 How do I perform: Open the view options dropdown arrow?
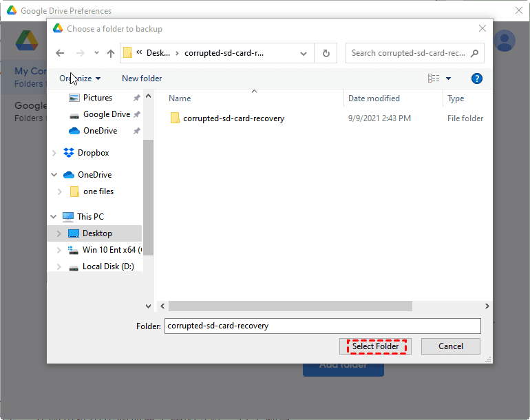(448, 78)
